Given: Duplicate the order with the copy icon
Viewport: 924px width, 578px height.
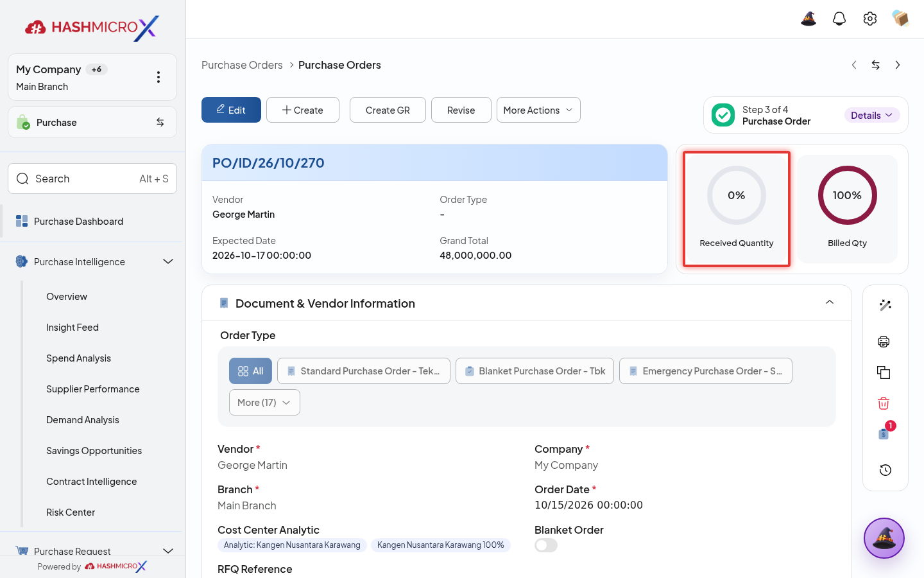Looking at the screenshot, I should pos(884,372).
